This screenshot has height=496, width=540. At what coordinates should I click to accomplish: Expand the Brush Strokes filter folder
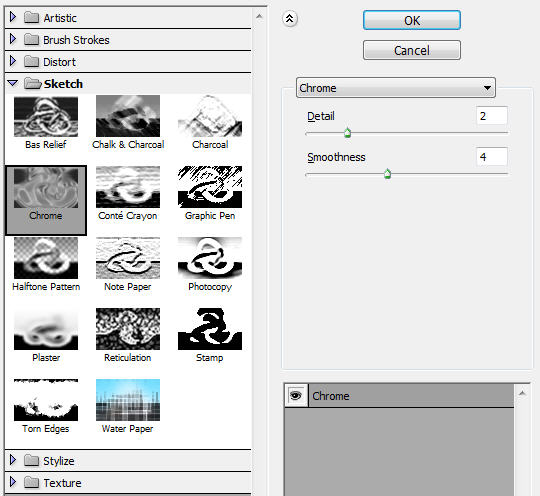pos(13,39)
